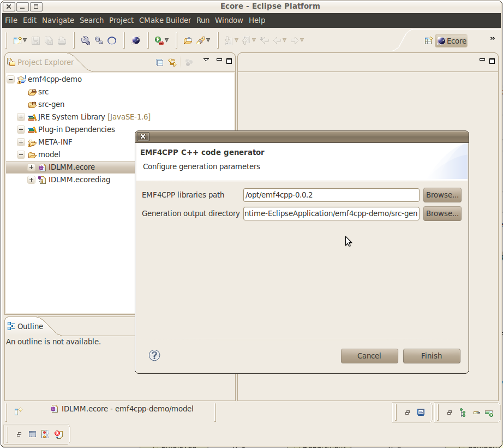Click the Back navigation arrow icon

click(x=277, y=40)
